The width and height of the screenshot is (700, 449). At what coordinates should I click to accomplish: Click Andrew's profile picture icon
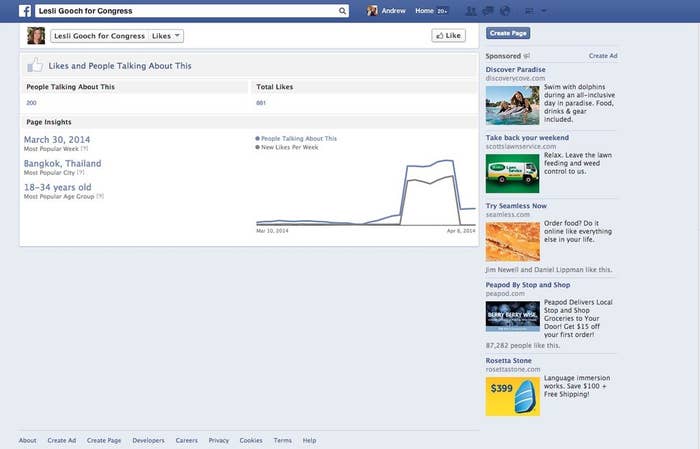coord(373,11)
